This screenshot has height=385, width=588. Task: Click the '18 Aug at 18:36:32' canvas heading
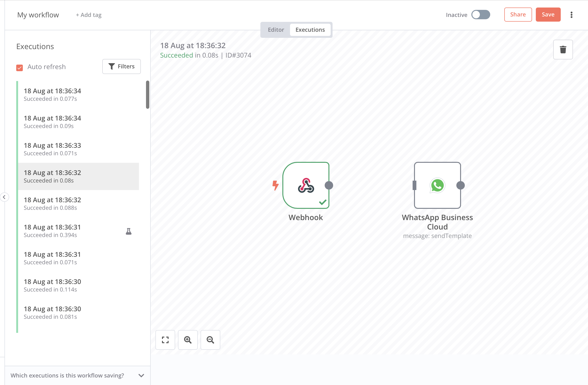pyautogui.click(x=193, y=45)
